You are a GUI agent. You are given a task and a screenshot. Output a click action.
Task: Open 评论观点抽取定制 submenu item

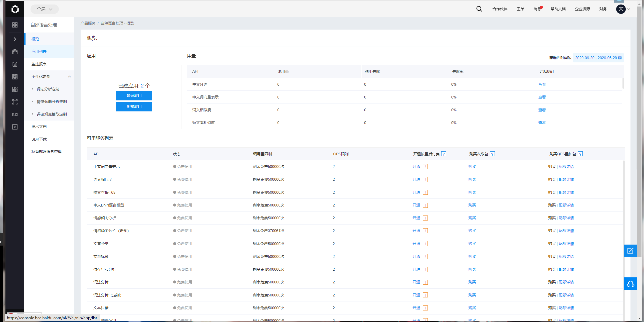52,114
